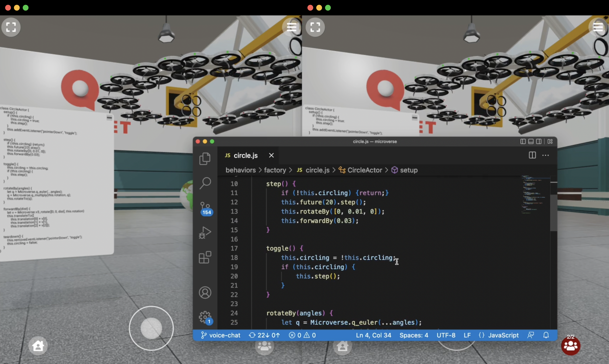This screenshot has width=609, height=364.
Task: Open the Manage gear in the activity bar
Action: click(x=205, y=317)
